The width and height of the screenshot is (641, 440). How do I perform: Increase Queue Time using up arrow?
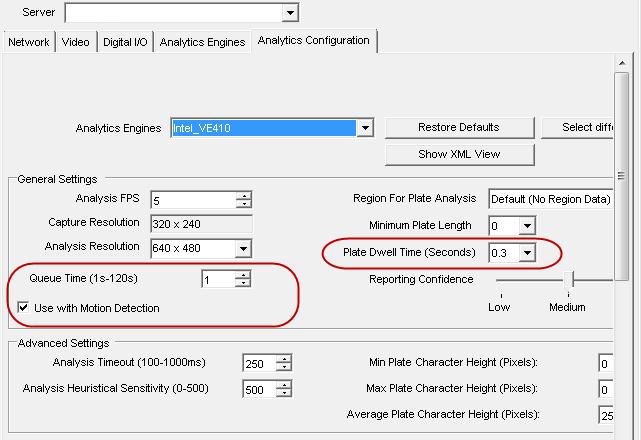click(242, 276)
